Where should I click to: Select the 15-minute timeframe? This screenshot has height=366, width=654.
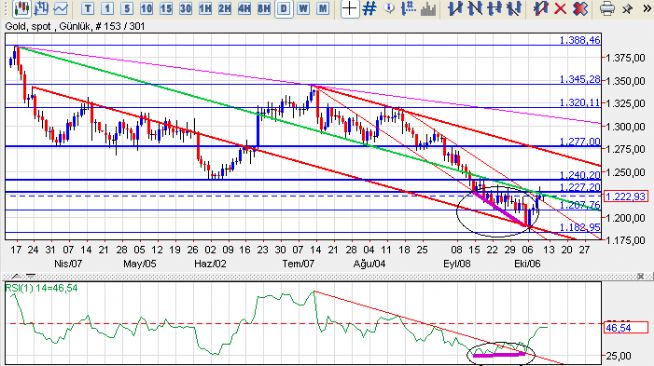(166, 9)
